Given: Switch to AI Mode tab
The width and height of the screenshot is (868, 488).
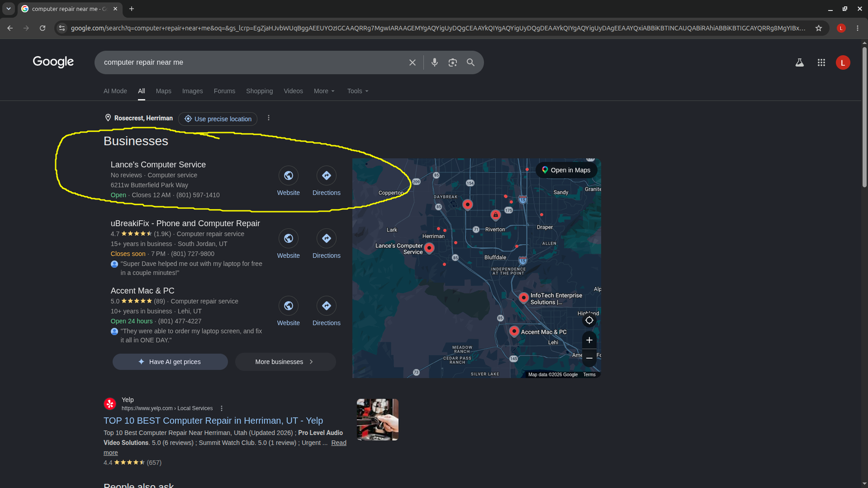Looking at the screenshot, I should point(115,91).
